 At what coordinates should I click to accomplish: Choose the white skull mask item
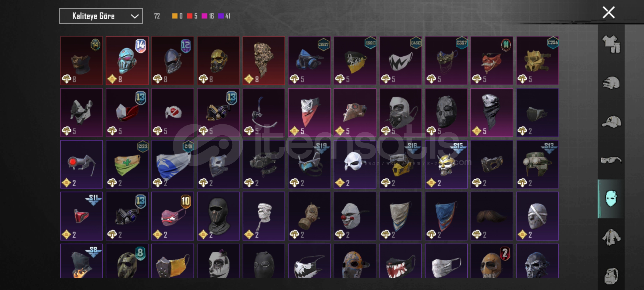[x=355, y=164]
